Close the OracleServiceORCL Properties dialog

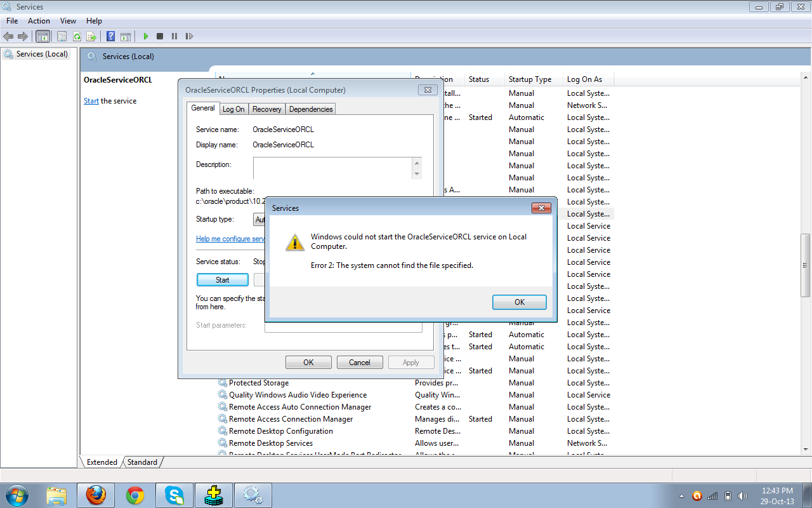pos(428,90)
